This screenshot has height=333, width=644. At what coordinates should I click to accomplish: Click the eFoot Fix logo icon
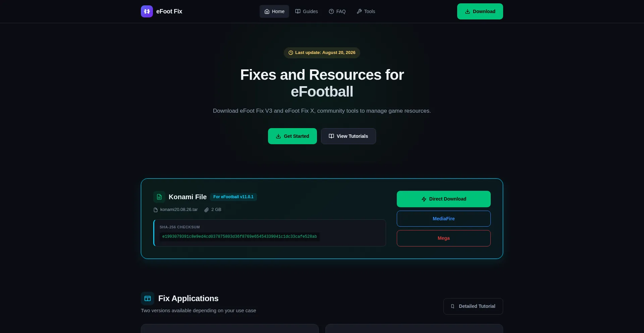[x=147, y=11]
